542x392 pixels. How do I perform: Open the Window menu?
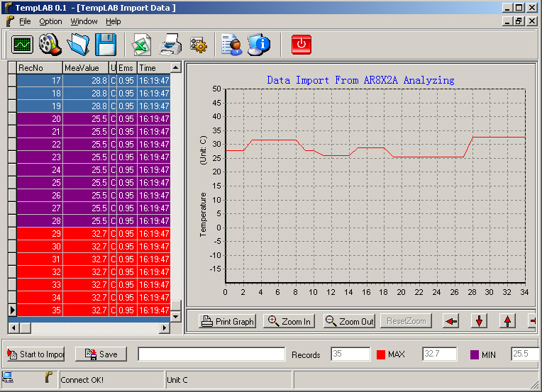click(84, 21)
